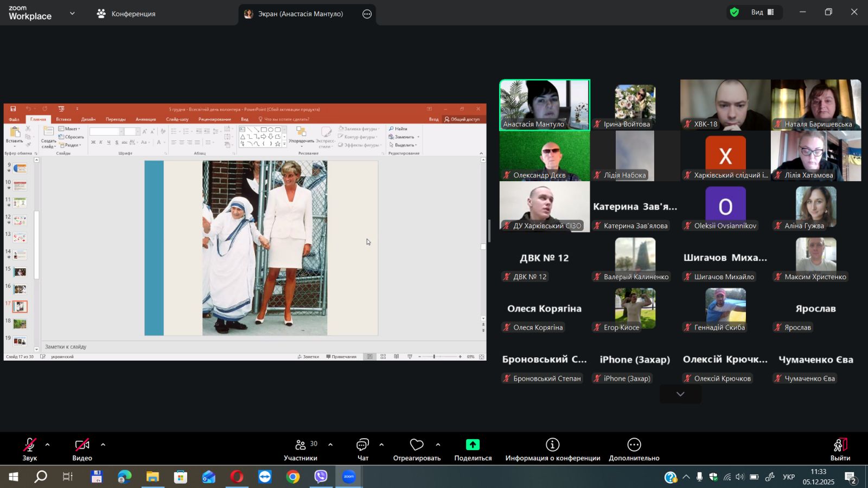Switch UKR keyboard language indicator
868x488 pixels.
click(789, 477)
